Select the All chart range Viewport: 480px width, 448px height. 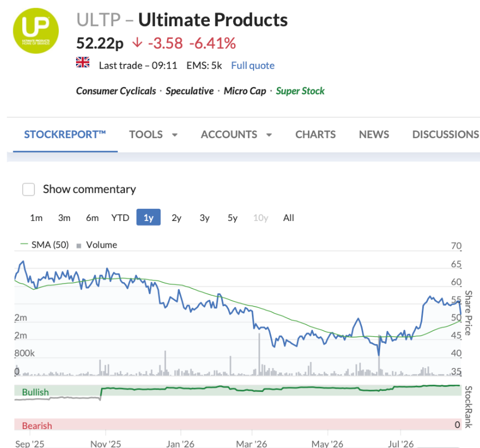click(289, 218)
